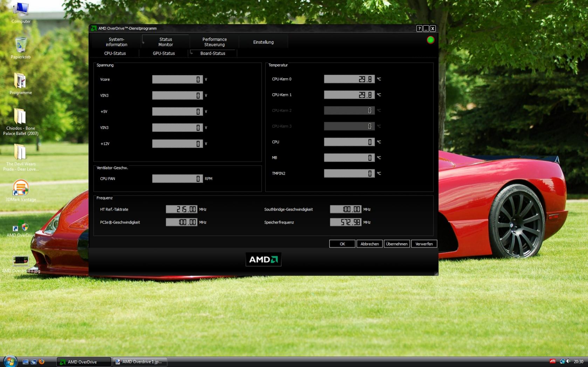This screenshot has width=588, height=367.
Task: Click the network tray icon
Action: [562, 361]
